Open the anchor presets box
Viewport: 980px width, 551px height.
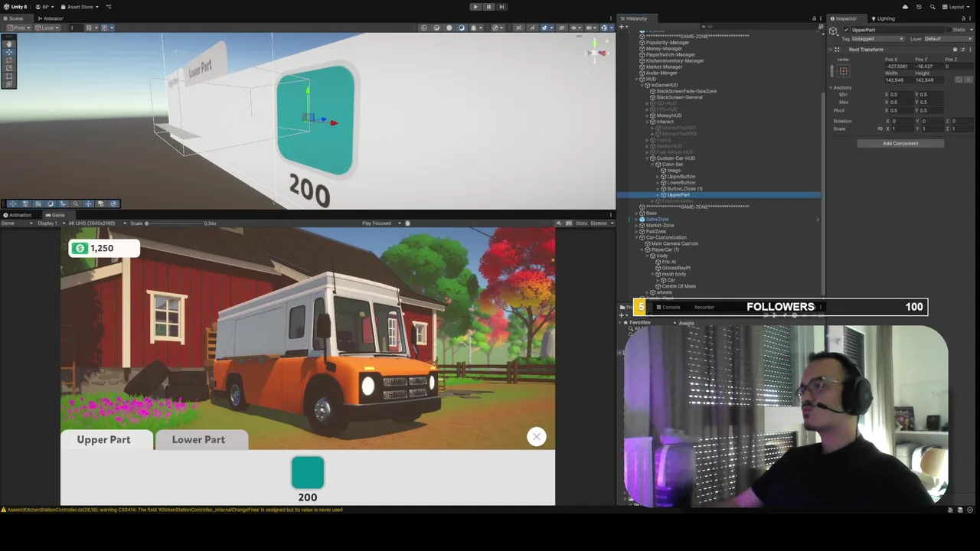pyautogui.click(x=843, y=71)
